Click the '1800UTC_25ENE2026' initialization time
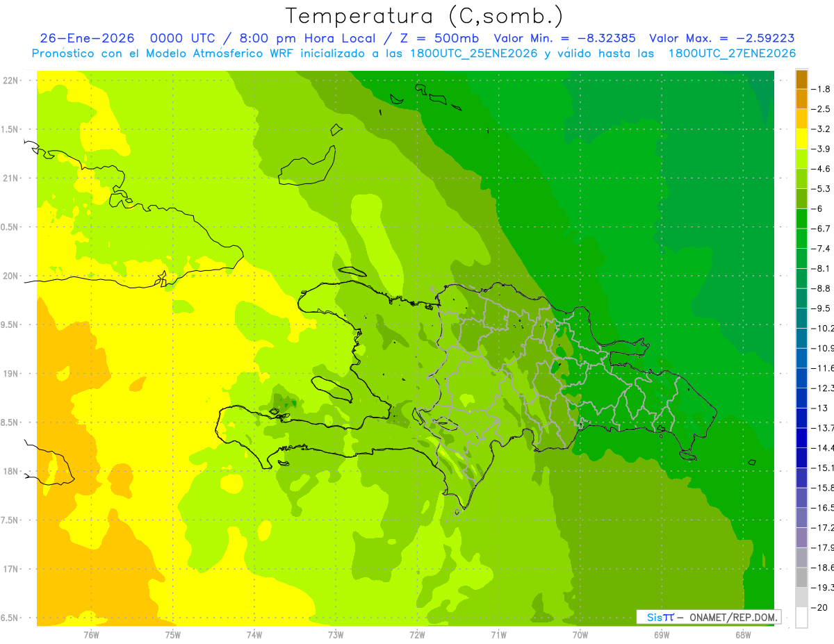 [473, 53]
